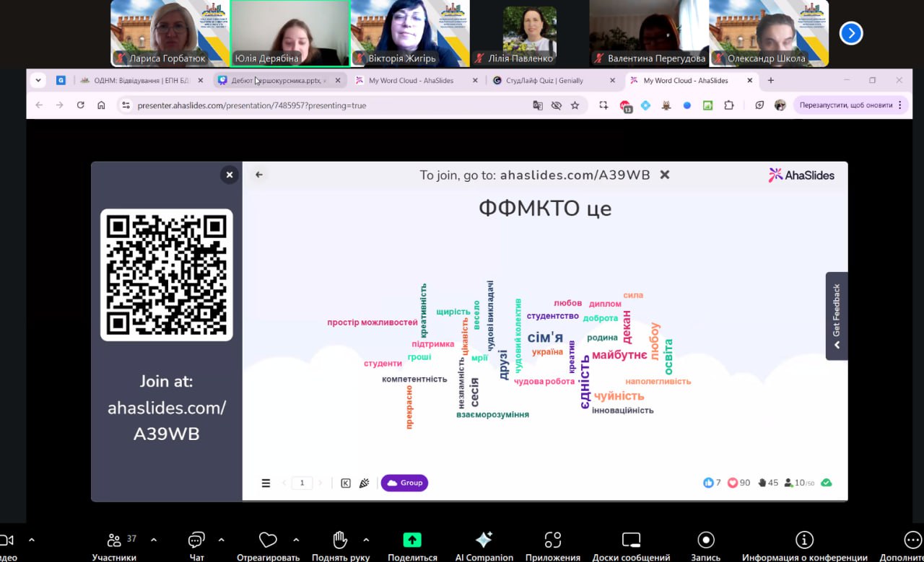Click the thumbs up reaction counter
Screen dimensions: 924x562
click(712, 483)
